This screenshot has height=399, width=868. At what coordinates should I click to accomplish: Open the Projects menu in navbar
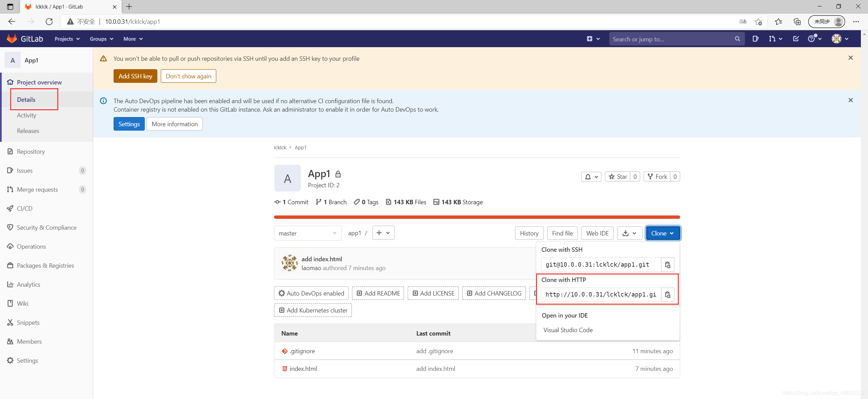tap(67, 39)
